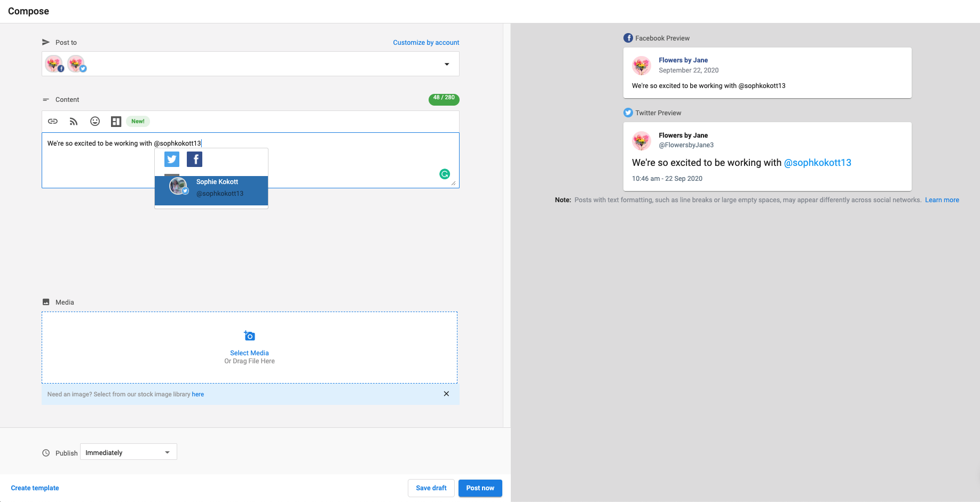
Task: Open stock image library 'here' link
Action: coord(198,394)
